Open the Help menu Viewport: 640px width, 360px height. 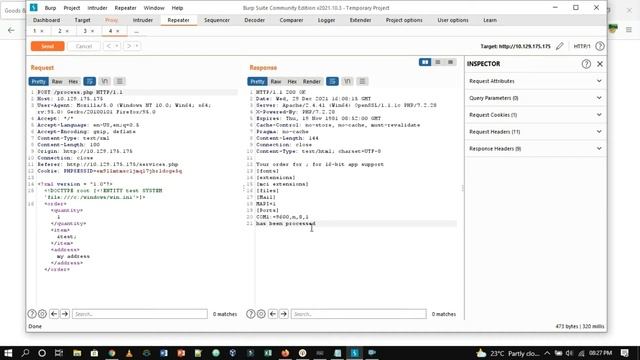tap(177, 8)
